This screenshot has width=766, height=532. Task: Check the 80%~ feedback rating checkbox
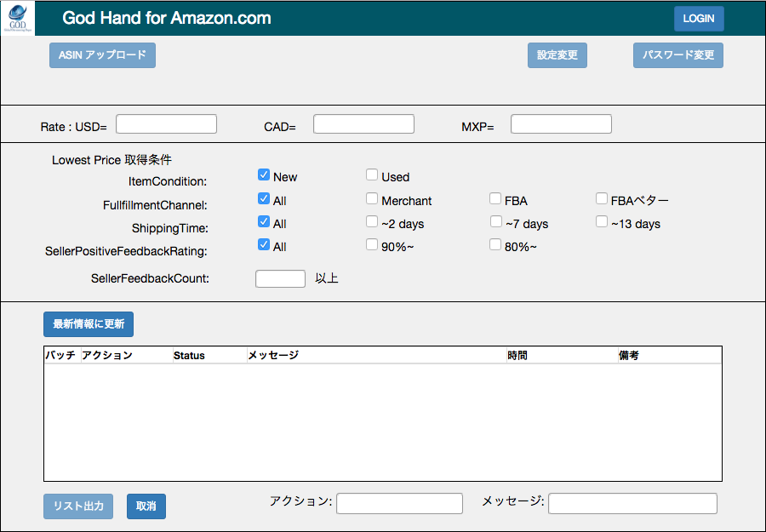[x=495, y=244]
